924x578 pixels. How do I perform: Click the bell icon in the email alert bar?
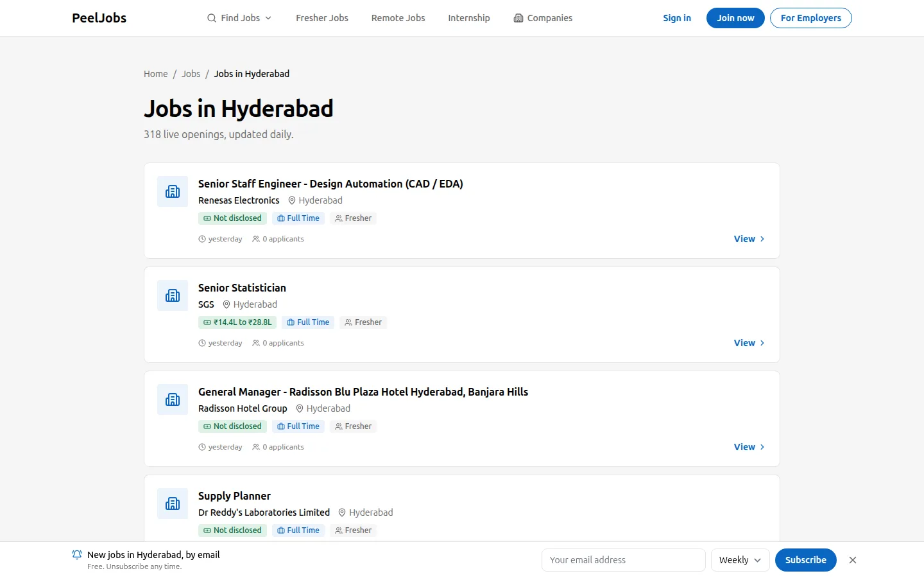(77, 555)
